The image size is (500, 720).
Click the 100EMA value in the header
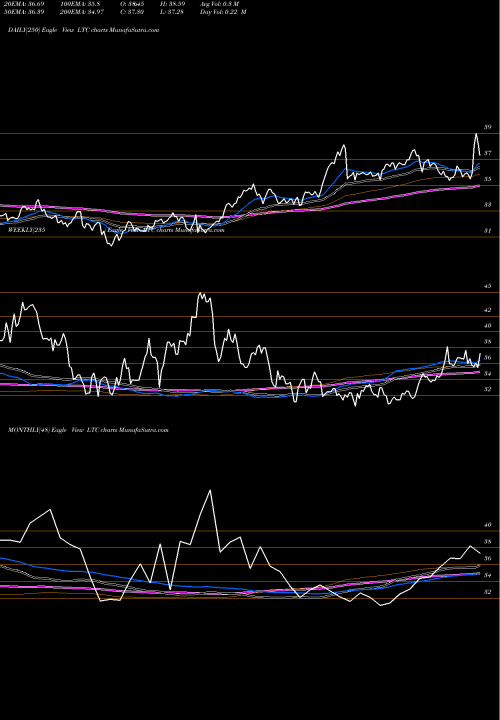click(x=80, y=4)
